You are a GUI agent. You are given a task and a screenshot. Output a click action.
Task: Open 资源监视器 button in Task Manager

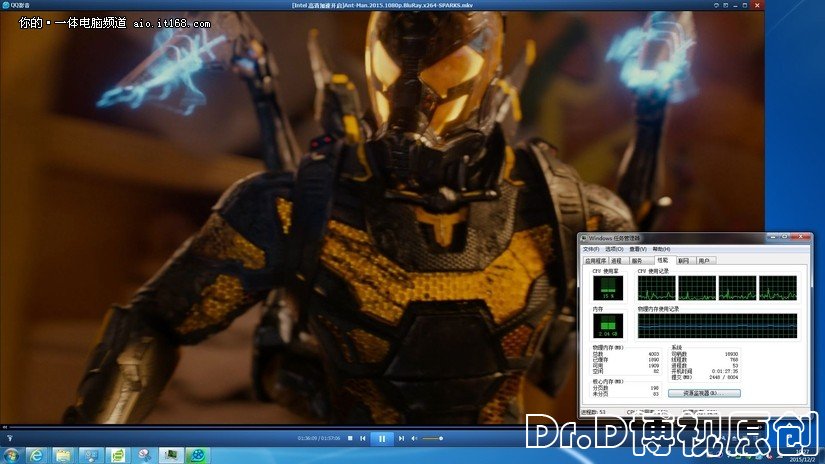pos(704,394)
